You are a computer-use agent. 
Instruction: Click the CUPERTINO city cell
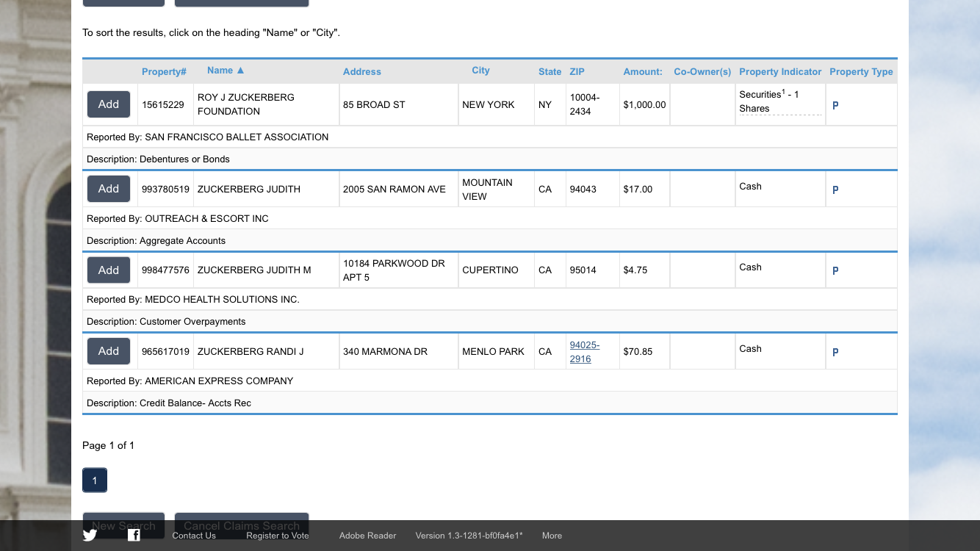[497, 270]
